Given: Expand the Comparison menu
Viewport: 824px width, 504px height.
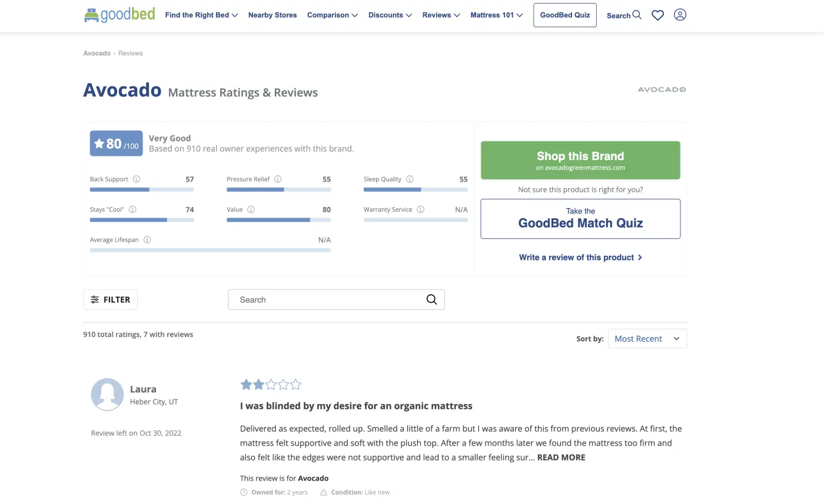Looking at the screenshot, I should [x=333, y=15].
